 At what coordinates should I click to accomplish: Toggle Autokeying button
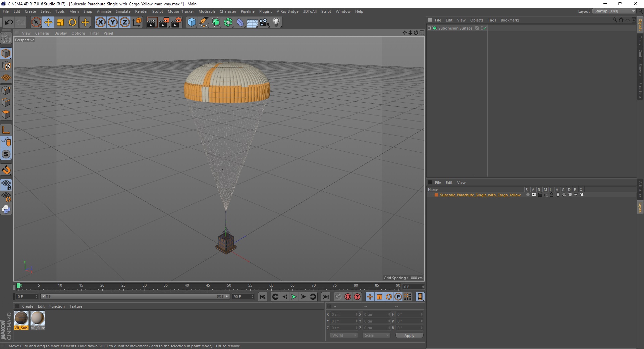(348, 297)
